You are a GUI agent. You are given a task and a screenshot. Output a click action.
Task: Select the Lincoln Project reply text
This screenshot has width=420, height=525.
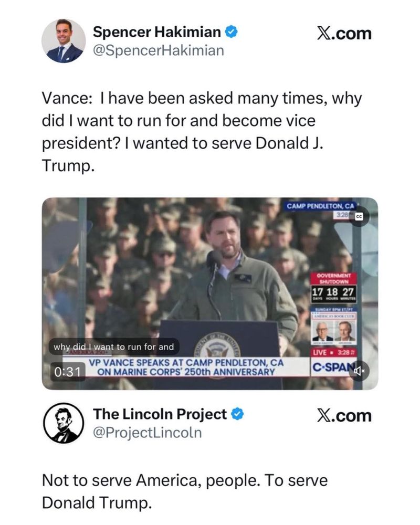(185, 491)
